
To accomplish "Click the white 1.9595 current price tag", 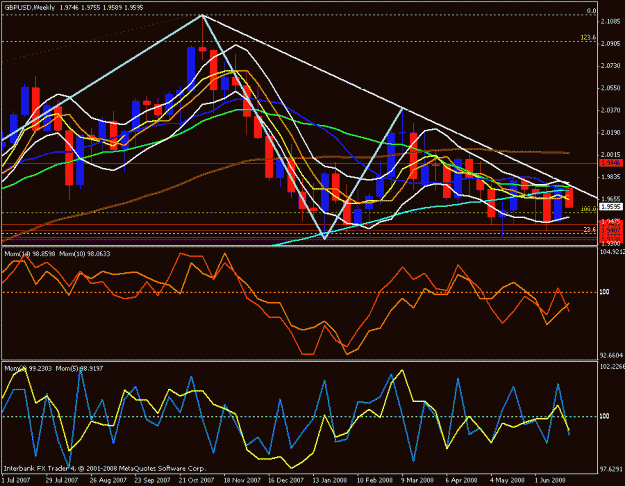I will [x=611, y=207].
